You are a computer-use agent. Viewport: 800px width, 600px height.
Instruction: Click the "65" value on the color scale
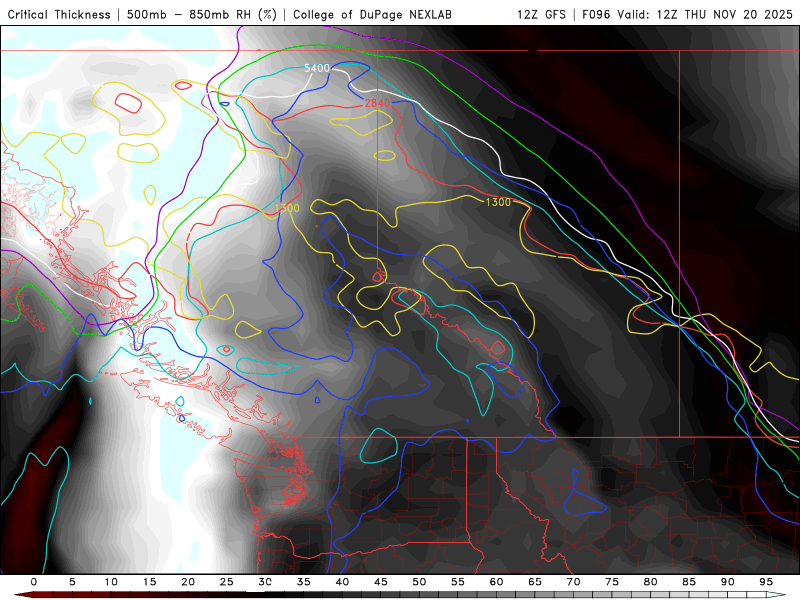535,582
